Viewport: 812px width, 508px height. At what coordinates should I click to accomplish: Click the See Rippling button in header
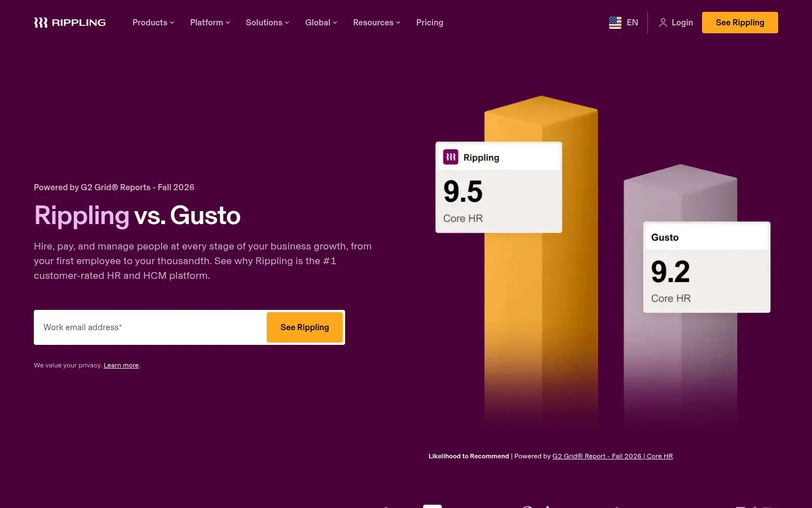[x=740, y=23]
